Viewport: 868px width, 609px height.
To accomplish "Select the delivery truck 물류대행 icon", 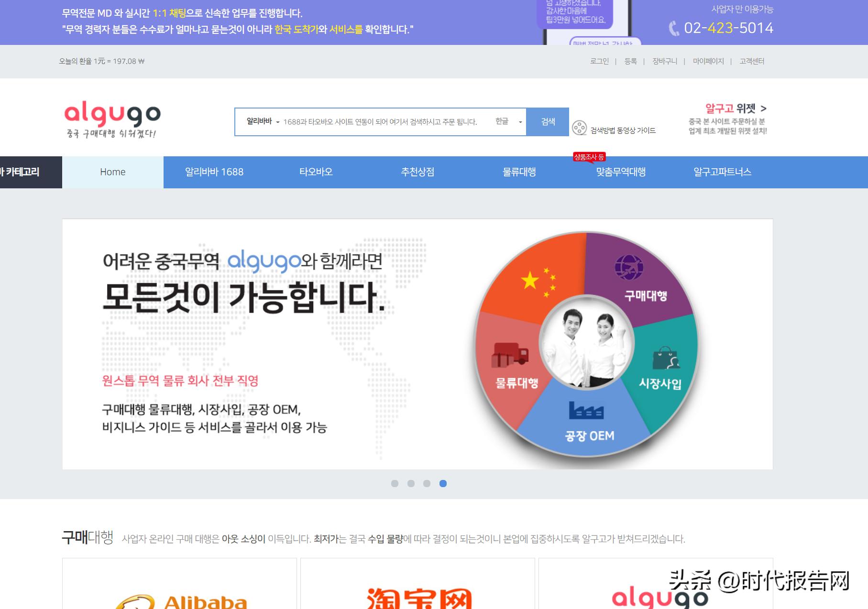I will [x=510, y=356].
